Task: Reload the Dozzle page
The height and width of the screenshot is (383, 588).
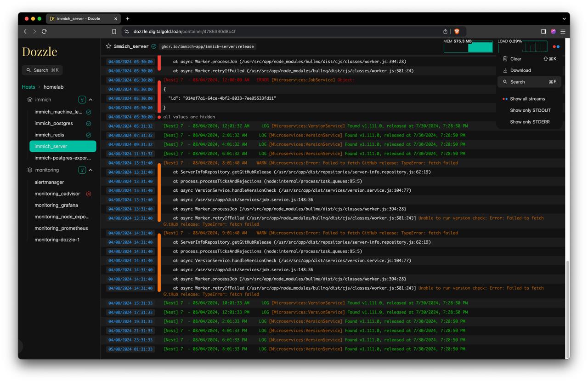Action: [x=44, y=31]
